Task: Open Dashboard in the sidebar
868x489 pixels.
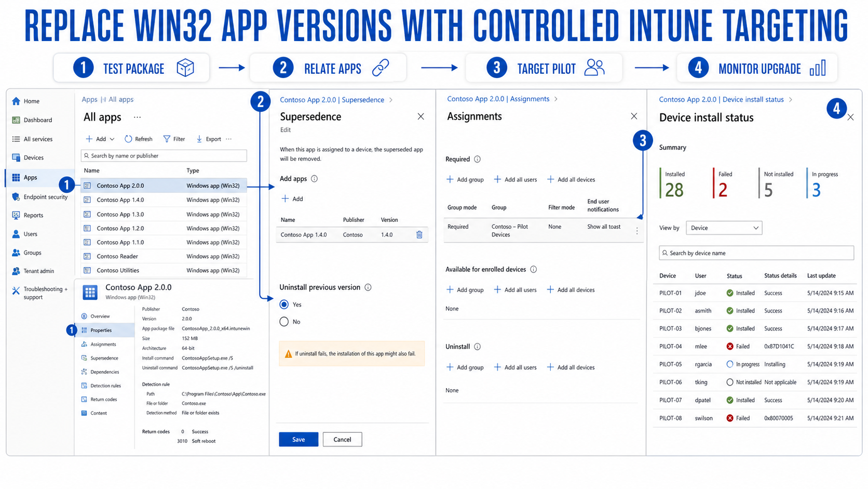Action: point(32,120)
